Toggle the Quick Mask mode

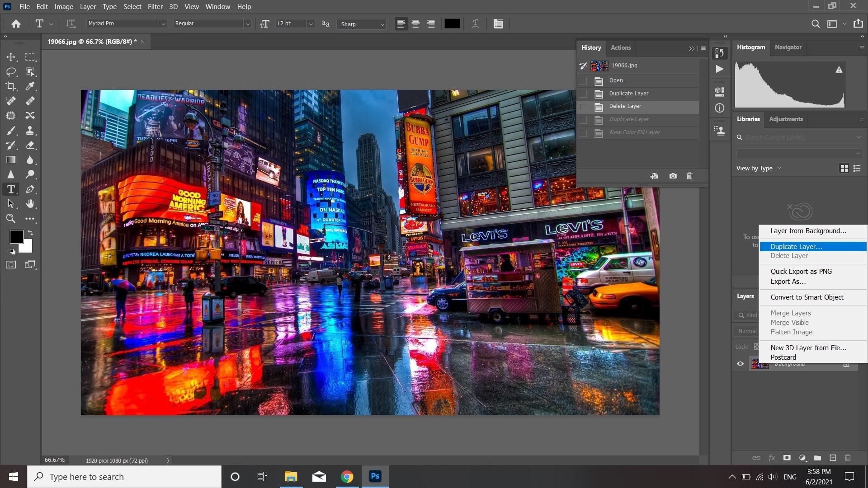point(11,265)
